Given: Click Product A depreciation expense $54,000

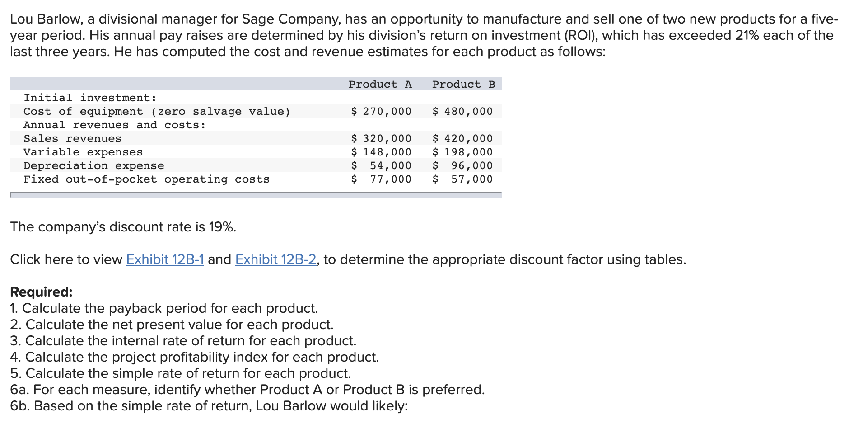Looking at the screenshot, I should tap(381, 165).
